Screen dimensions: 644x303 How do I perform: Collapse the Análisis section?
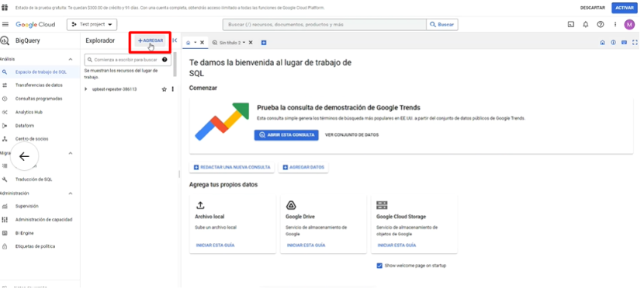(x=71, y=59)
